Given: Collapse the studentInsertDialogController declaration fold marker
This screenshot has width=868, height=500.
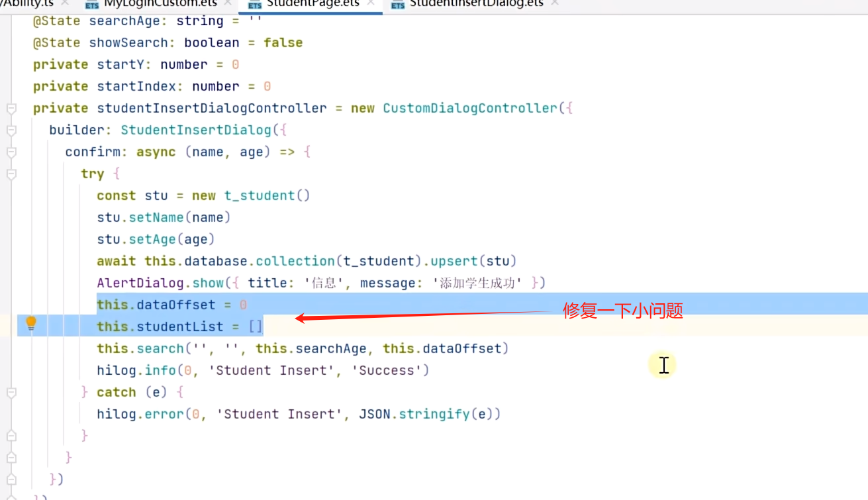Looking at the screenshot, I should point(11,109).
